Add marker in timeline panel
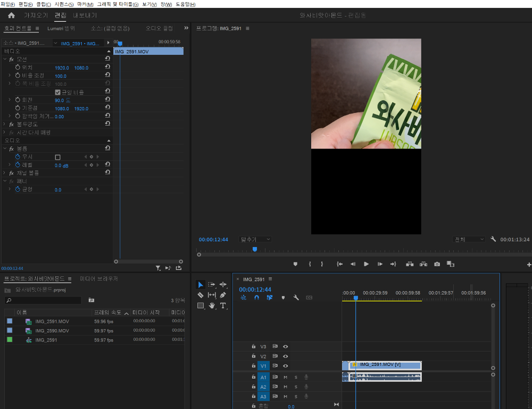Image resolution: width=532 pixels, height=409 pixels. tap(284, 298)
